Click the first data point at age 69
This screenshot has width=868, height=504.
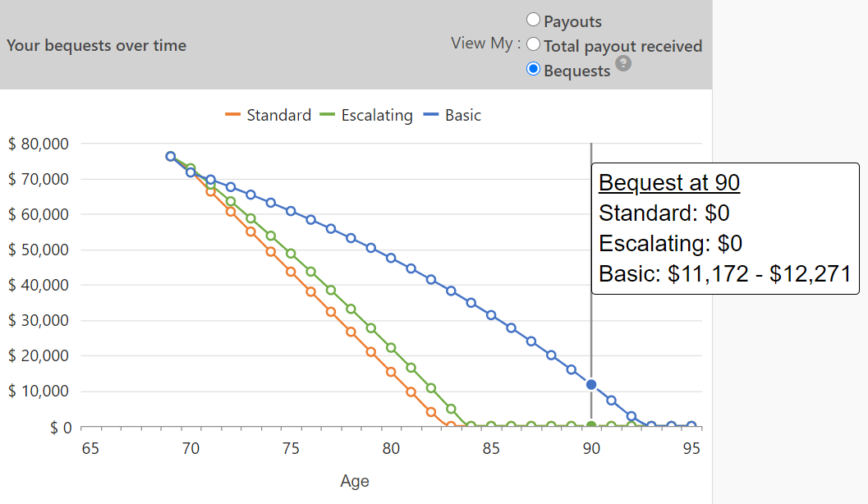click(x=172, y=154)
